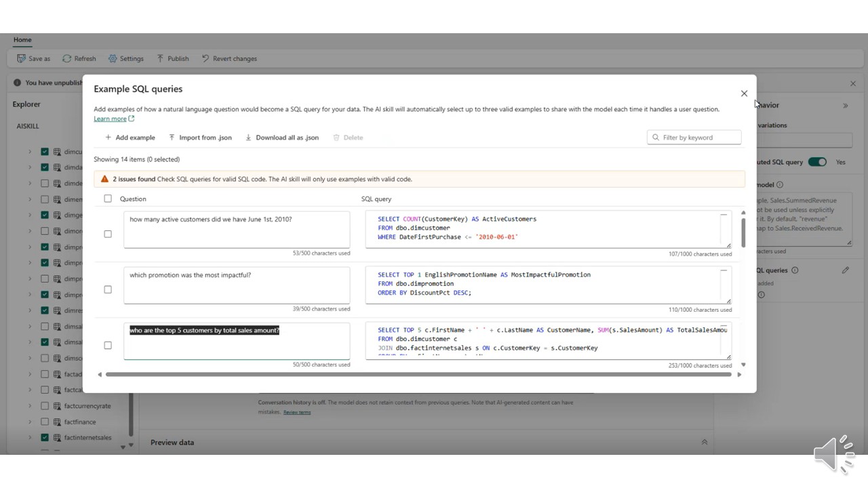Image resolution: width=868 pixels, height=488 pixels.
Task: Click the search magnifier icon in filter box
Action: click(656, 138)
